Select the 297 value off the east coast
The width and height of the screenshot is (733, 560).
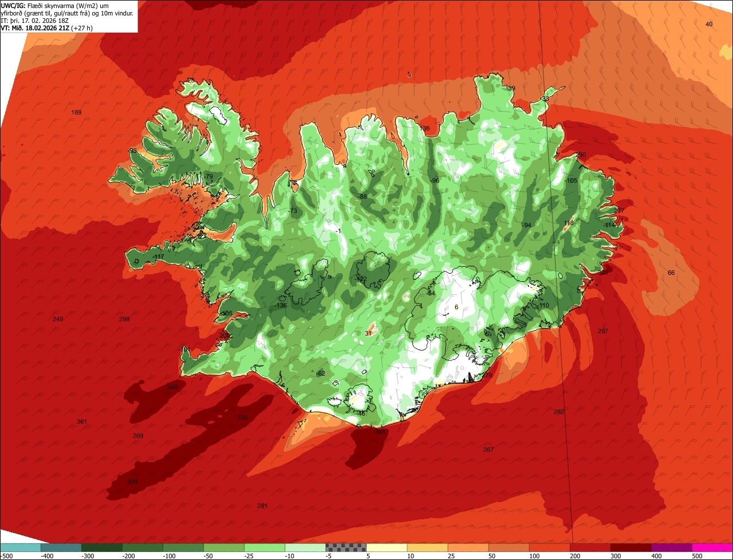603,331
